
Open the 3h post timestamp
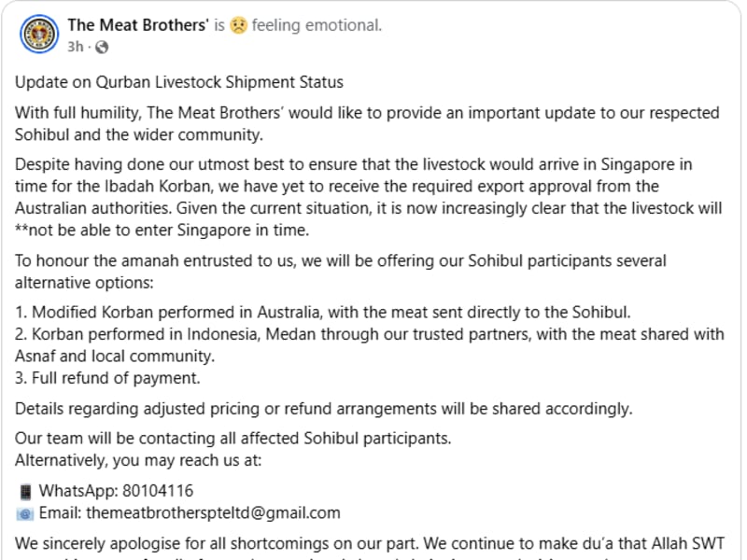coord(76,47)
